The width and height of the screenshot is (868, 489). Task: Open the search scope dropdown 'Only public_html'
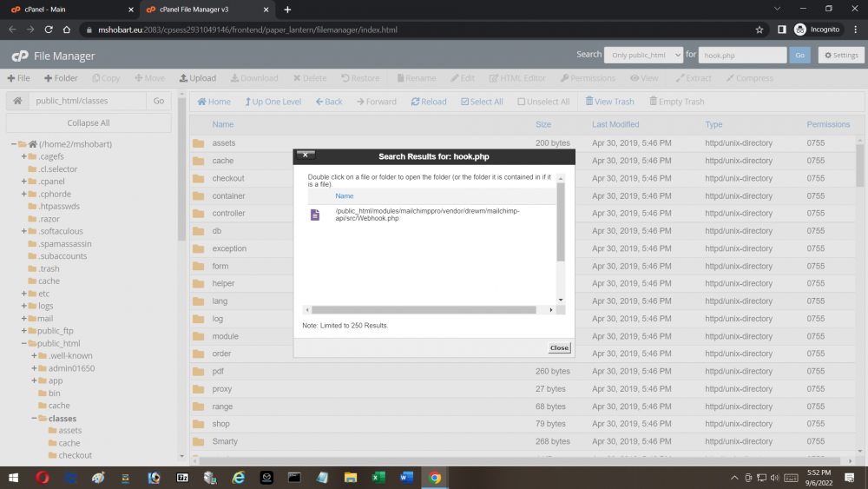coord(643,55)
